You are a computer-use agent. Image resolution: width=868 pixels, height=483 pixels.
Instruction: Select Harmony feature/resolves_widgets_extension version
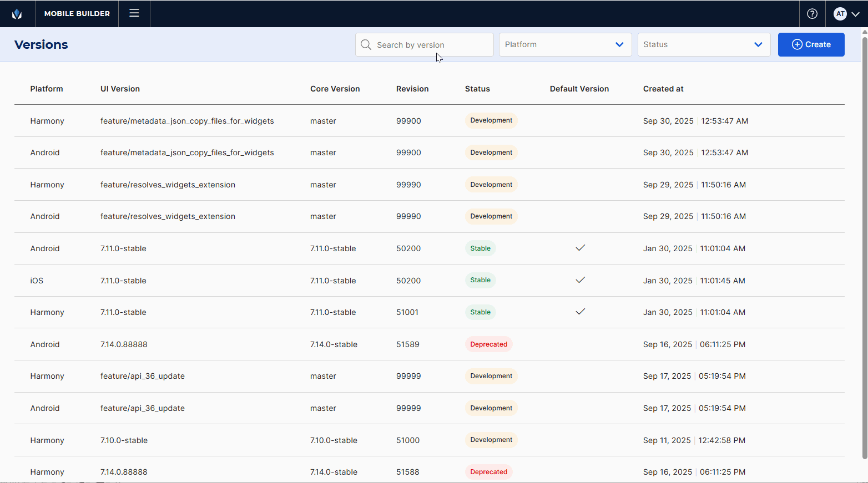pos(168,185)
